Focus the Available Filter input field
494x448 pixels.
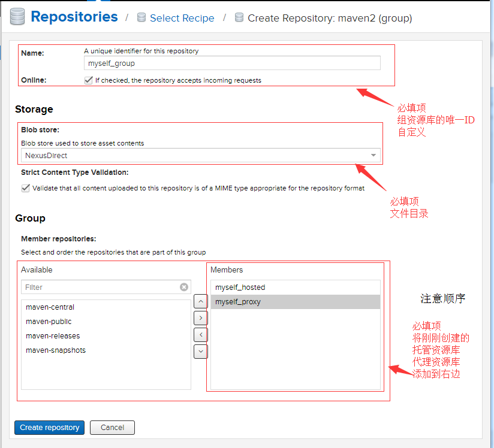coord(106,287)
